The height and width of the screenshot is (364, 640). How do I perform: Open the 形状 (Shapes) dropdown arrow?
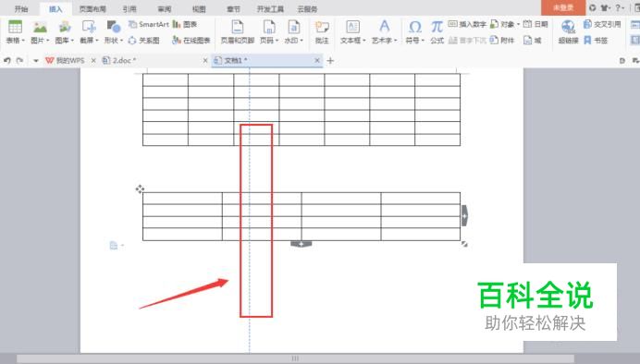pos(121,41)
